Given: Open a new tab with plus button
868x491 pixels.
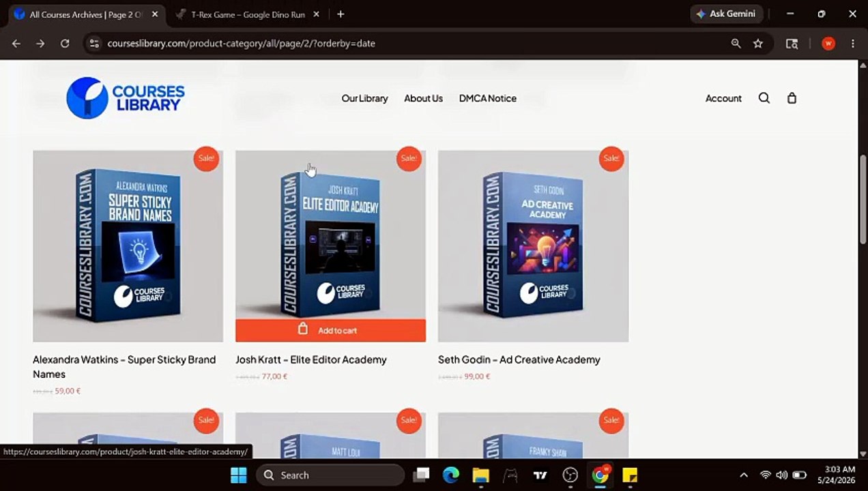Looking at the screenshot, I should [x=341, y=14].
